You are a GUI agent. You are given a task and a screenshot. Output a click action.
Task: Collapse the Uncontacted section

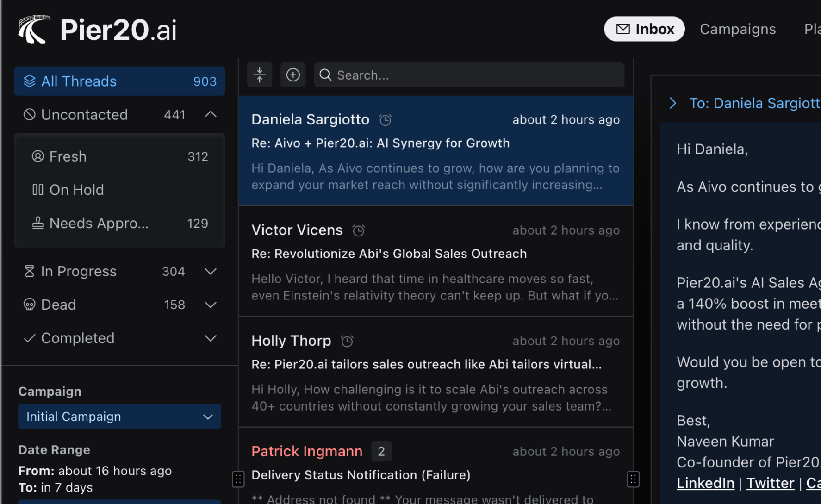[211, 114]
